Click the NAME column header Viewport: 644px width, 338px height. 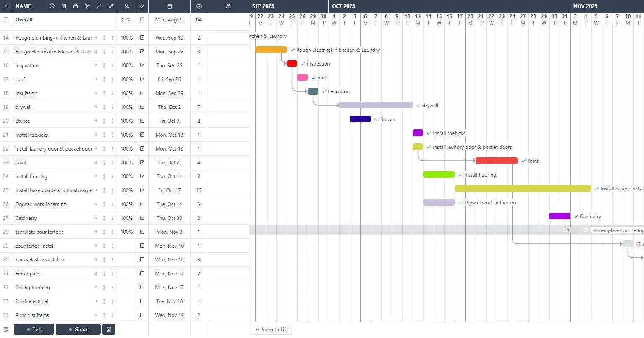(23, 6)
